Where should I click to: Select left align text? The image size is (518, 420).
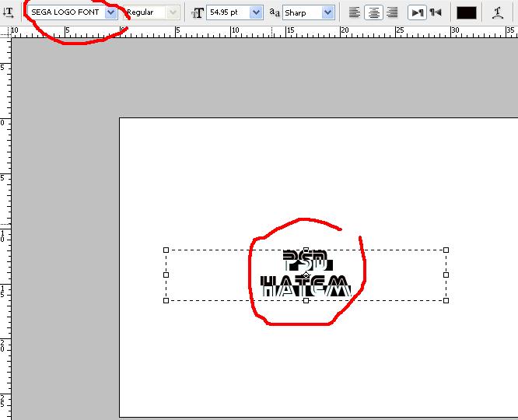tap(355, 12)
